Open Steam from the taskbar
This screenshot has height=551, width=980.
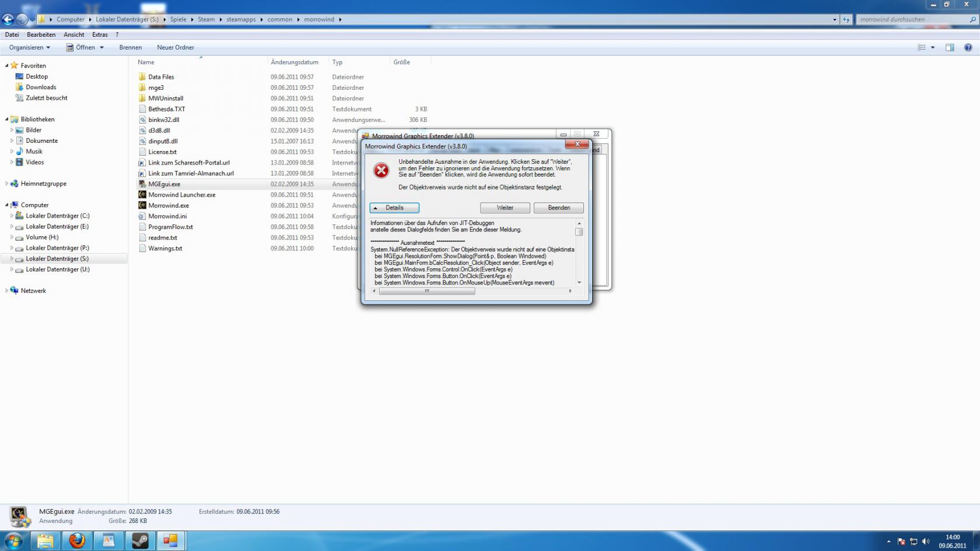[x=140, y=541]
